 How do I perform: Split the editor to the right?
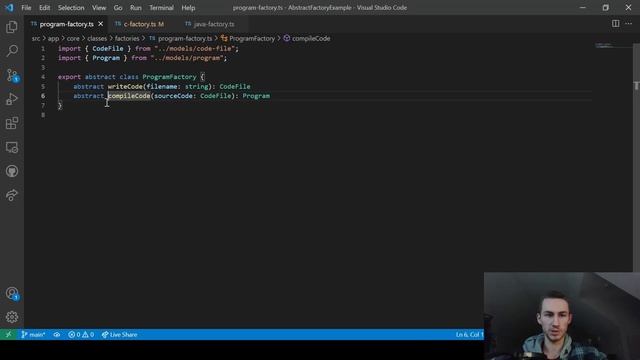(x=615, y=24)
